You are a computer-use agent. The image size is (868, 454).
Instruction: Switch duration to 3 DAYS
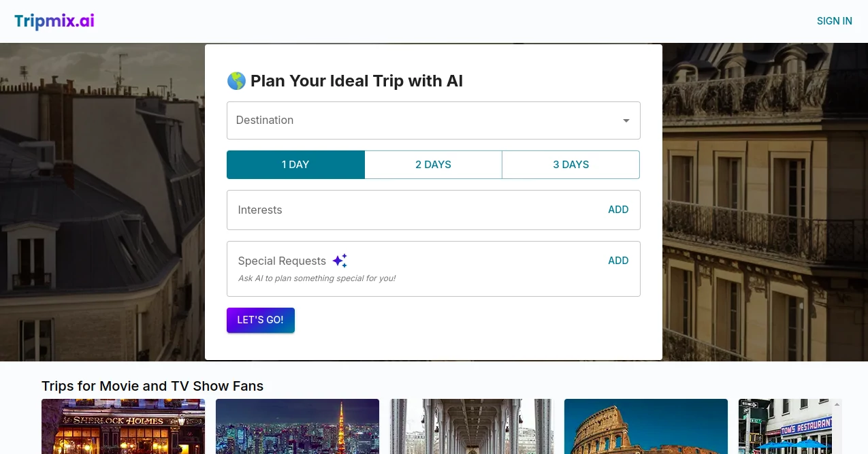coord(570,164)
